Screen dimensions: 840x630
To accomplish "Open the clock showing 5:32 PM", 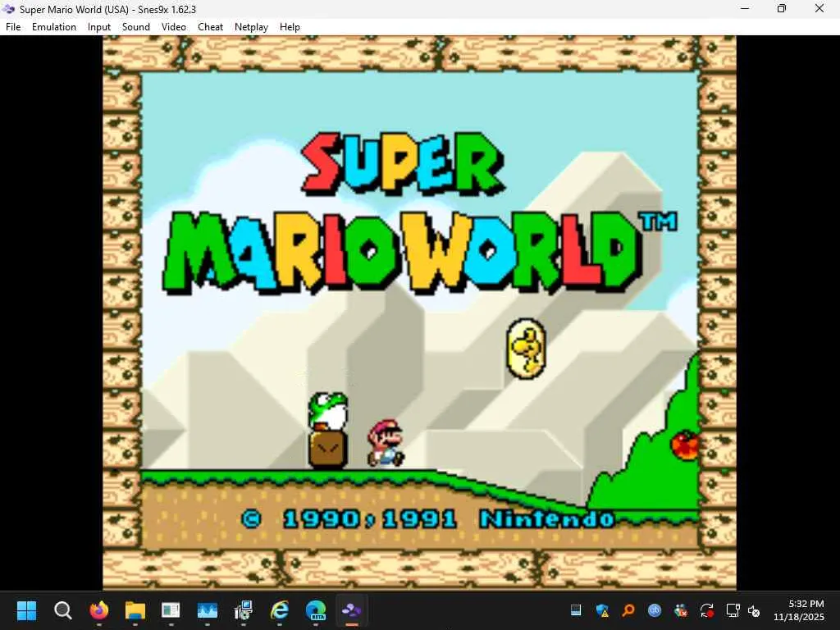I will (799, 610).
